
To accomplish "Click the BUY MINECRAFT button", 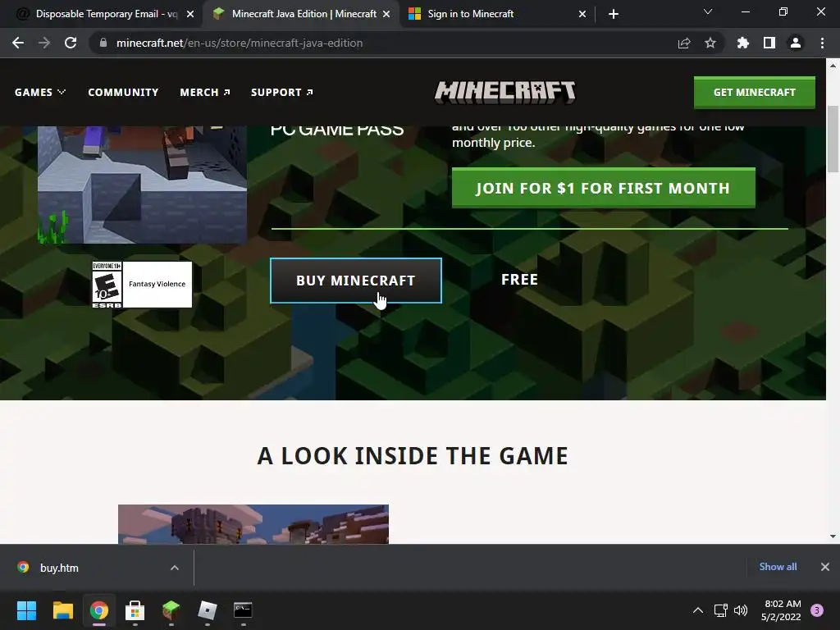I will (356, 281).
